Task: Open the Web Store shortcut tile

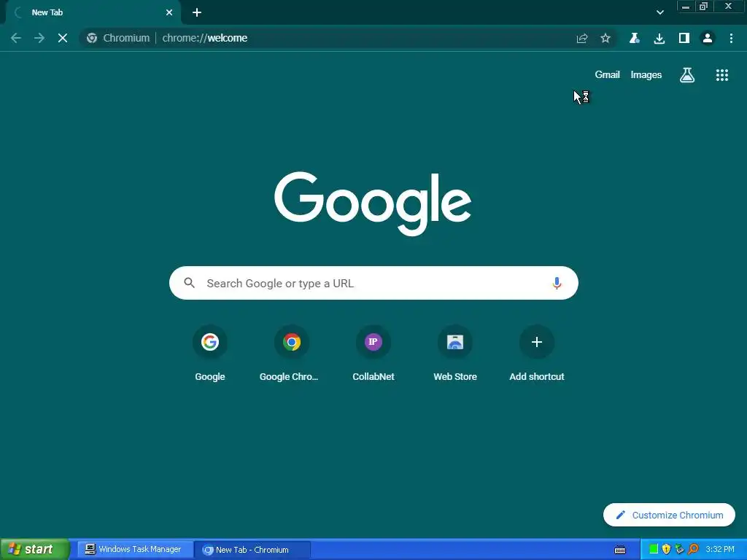Action: point(455,354)
